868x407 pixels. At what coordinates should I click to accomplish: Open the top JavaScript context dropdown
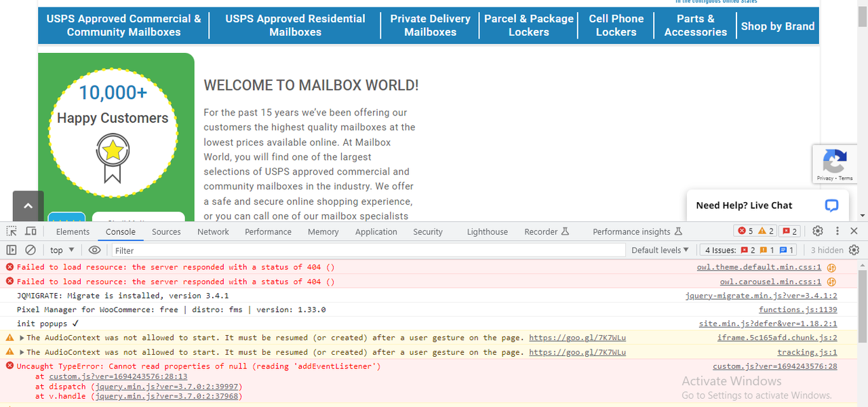pyautogui.click(x=62, y=250)
